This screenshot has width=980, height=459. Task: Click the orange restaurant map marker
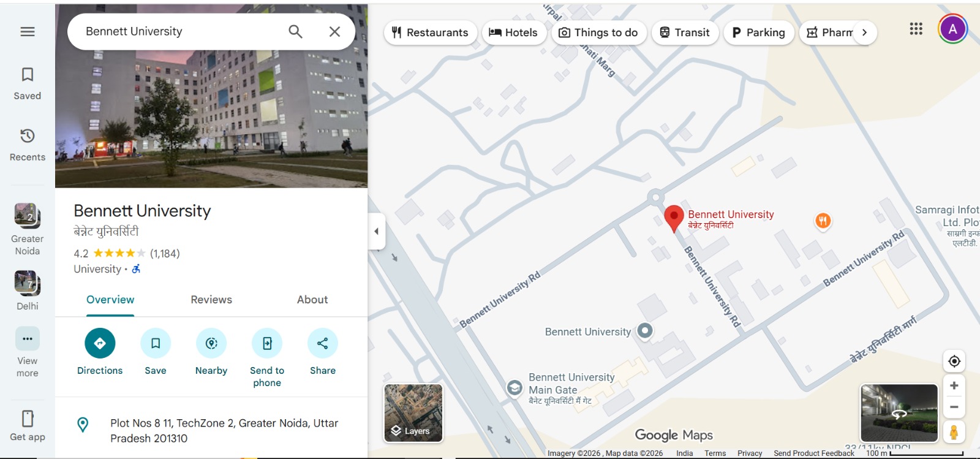823,221
